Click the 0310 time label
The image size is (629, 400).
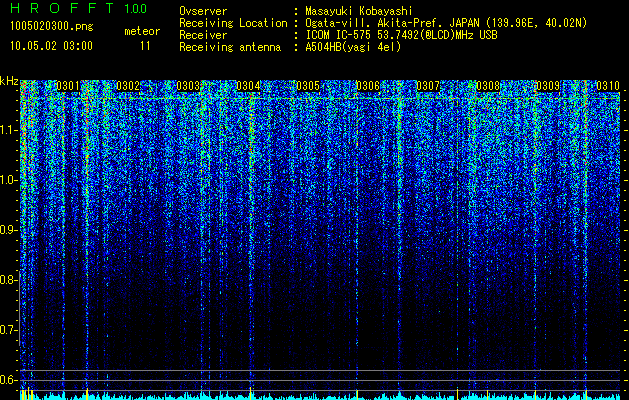608,86
